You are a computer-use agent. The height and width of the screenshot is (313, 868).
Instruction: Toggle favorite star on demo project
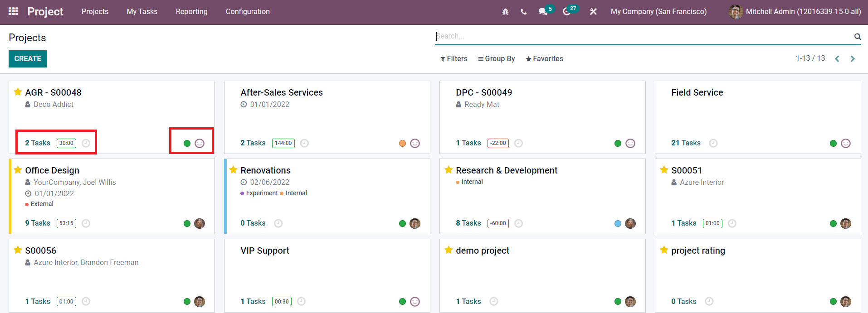coord(449,250)
